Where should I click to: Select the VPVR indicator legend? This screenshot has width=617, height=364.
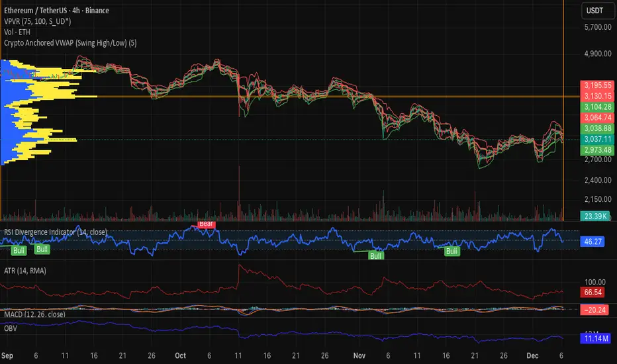[x=38, y=21]
